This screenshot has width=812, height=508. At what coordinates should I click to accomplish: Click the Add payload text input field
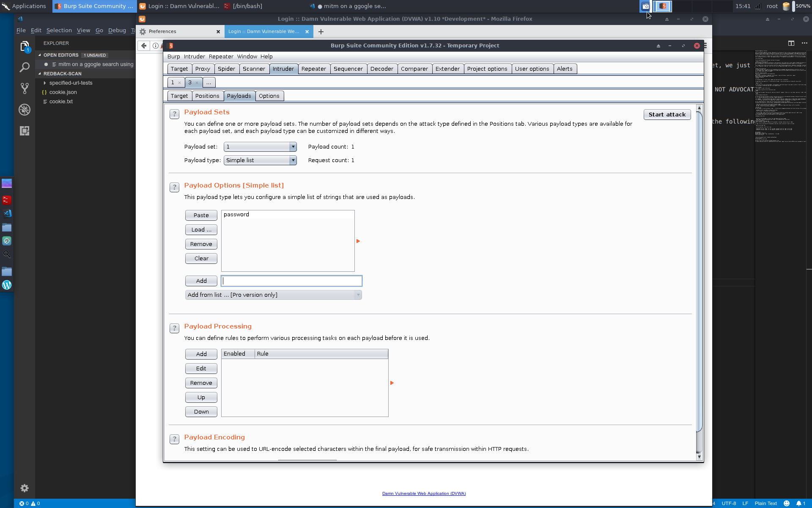pos(291,281)
